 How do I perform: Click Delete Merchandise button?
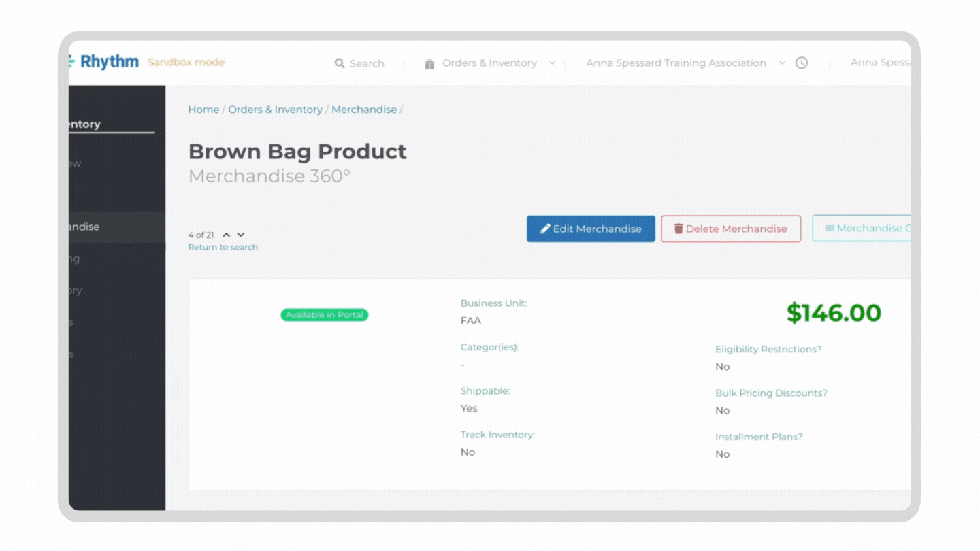click(x=731, y=229)
